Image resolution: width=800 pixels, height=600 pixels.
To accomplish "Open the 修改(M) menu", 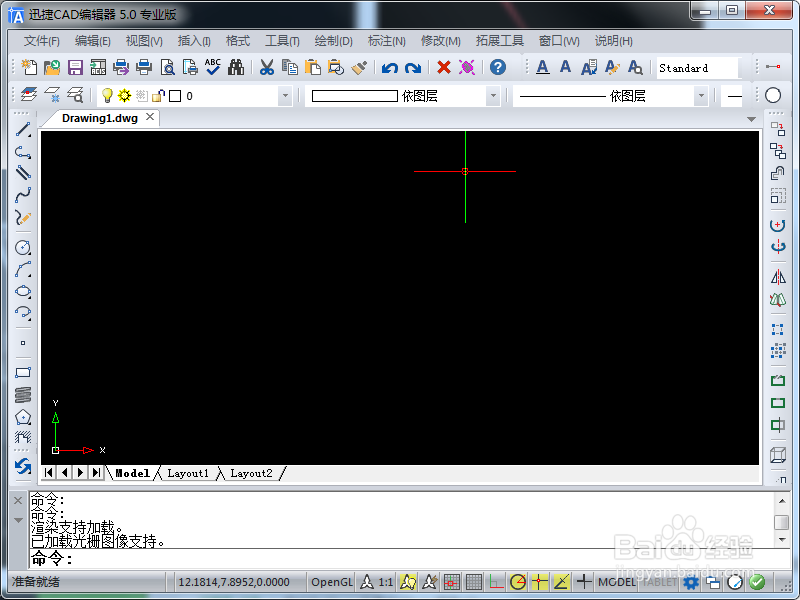I will [441, 41].
